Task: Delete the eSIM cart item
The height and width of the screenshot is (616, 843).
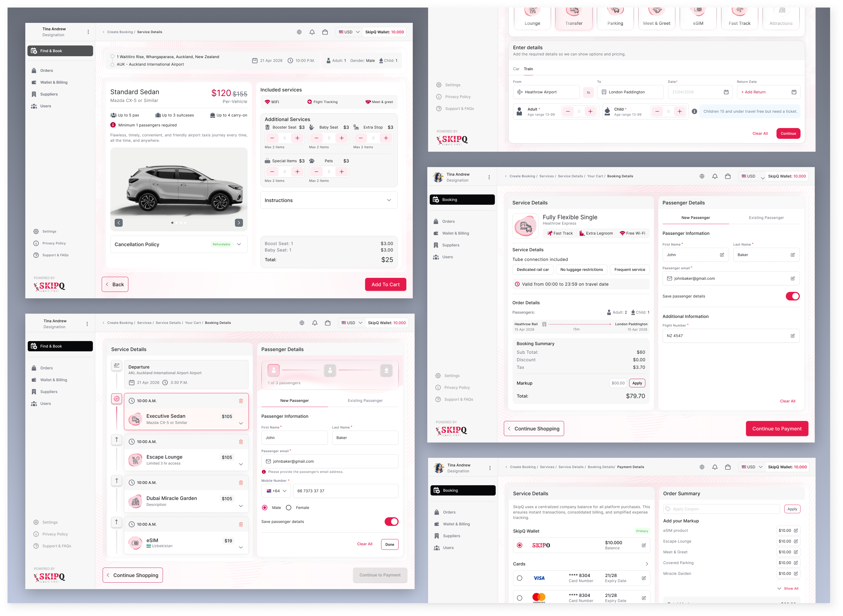Action: [x=241, y=524]
